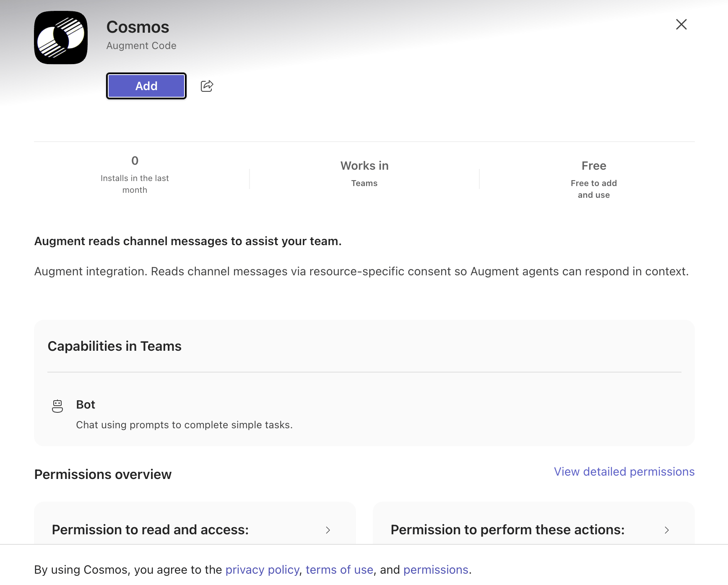Click 'Free to add and use' text

pos(594,189)
